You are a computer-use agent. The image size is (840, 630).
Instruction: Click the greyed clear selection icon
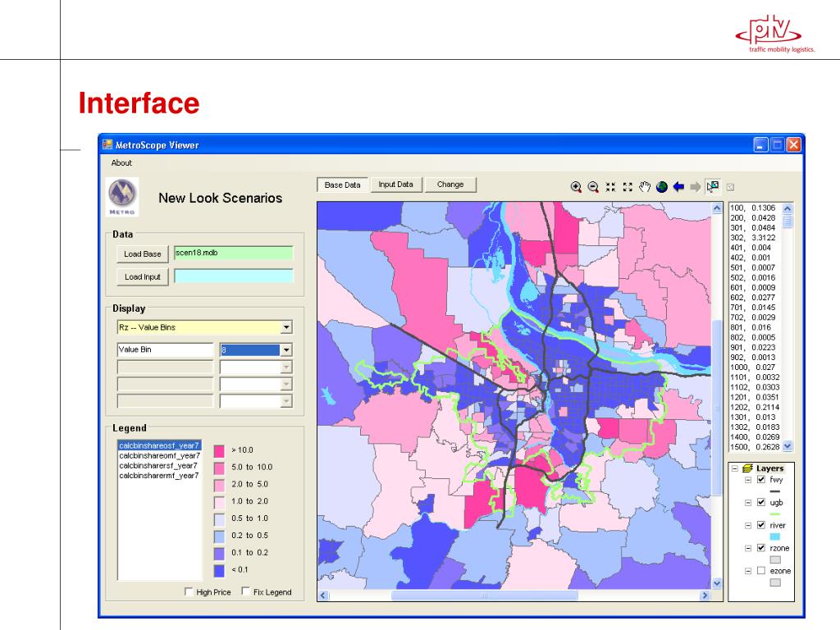[x=730, y=187]
